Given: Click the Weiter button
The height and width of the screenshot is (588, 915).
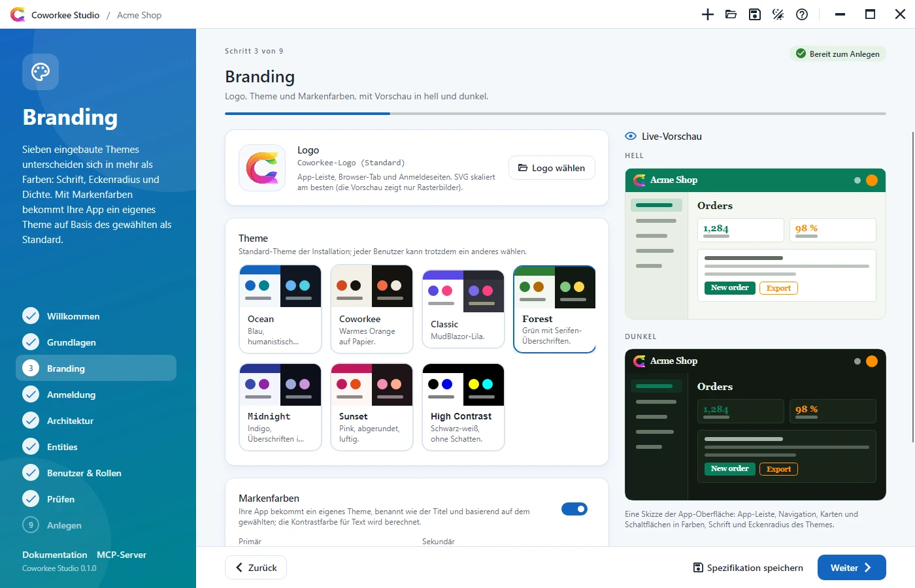Looking at the screenshot, I should 852,568.
